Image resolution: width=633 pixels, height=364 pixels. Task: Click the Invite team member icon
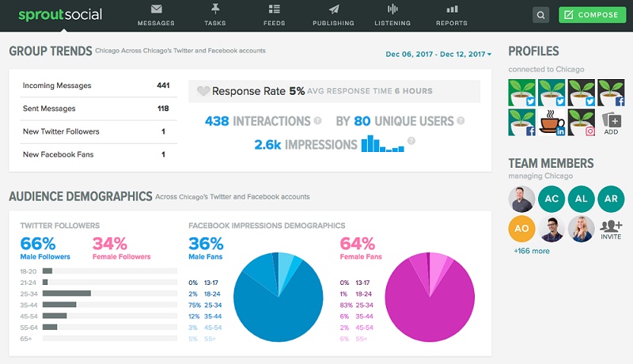tap(611, 229)
